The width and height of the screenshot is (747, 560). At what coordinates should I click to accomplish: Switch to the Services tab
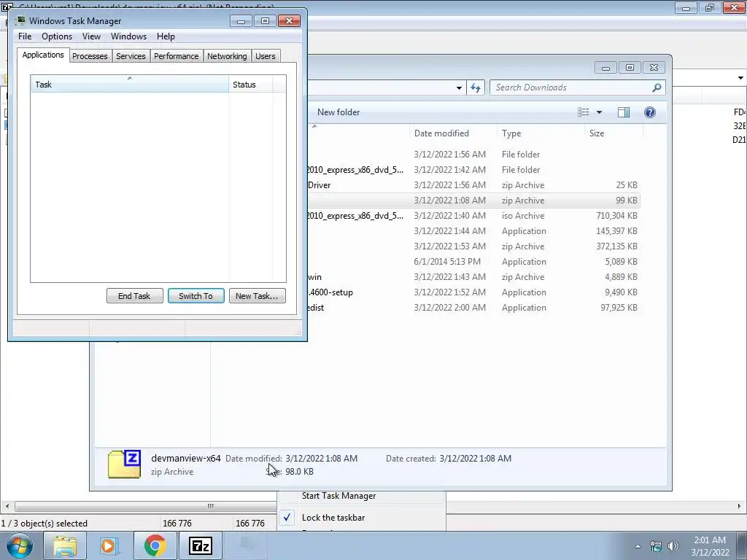(x=131, y=56)
